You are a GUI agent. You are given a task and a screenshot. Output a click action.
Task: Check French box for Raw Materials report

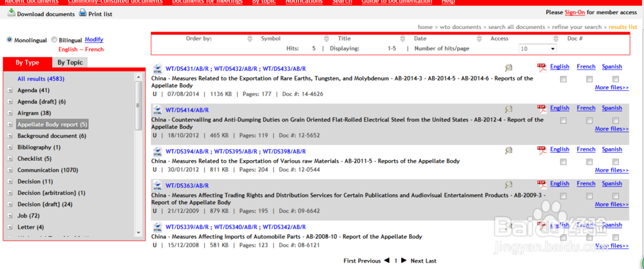point(589,162)
